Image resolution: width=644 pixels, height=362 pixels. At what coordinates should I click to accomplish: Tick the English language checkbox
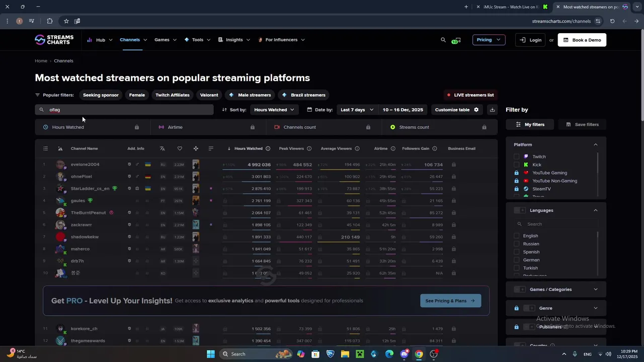coord(516,236)
